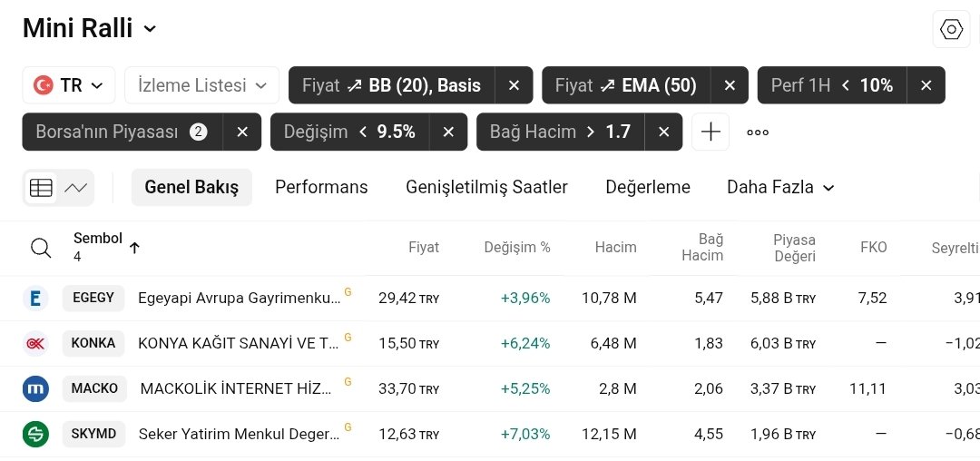Open the SKYMD symbol row

93,434
